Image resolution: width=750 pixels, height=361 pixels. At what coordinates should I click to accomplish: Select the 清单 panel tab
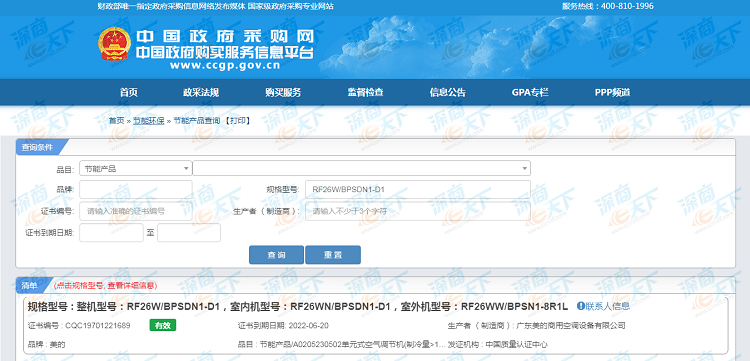(32, 285)
